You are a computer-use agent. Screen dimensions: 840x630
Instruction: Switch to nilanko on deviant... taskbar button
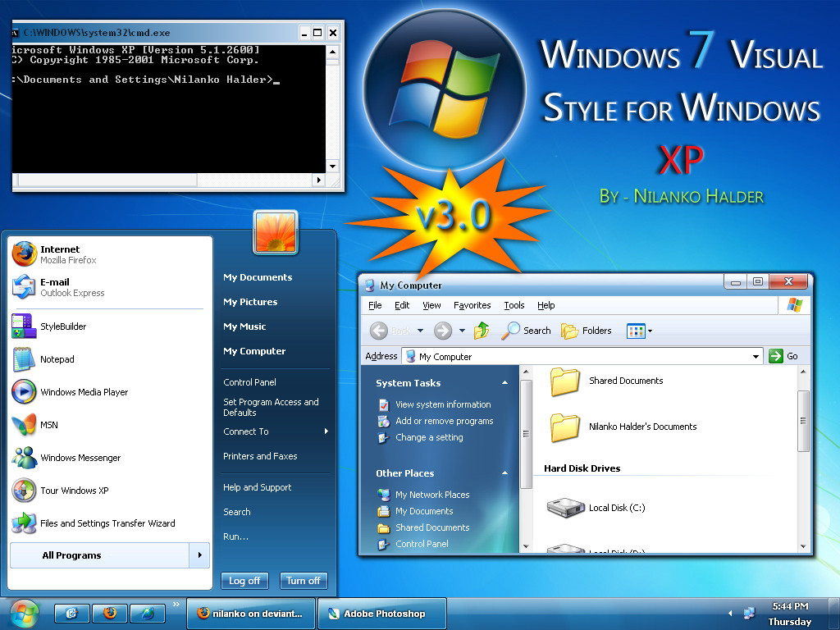[x=251, y=614]
